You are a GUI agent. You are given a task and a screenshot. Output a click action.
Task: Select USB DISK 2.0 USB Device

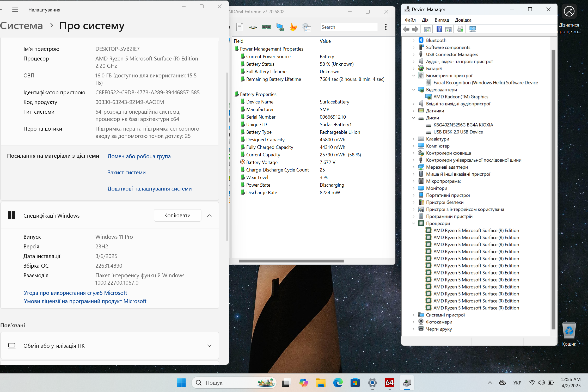tap(458, 132)
